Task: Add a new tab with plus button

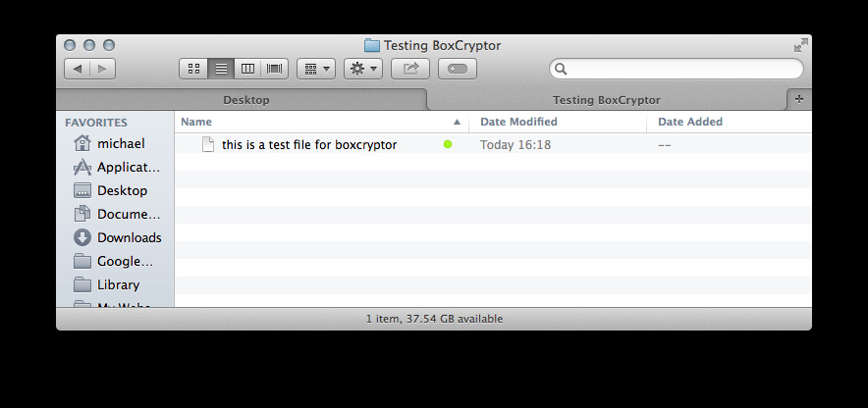Action: 799,99
